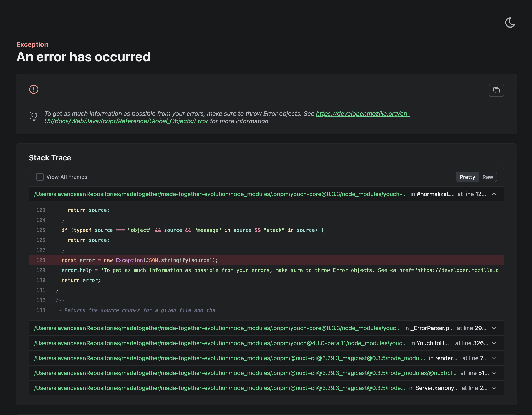This screenshot has width=532, height=415.
Task: Click highlighted line 128 in code
Action: (x=140, y=260)
